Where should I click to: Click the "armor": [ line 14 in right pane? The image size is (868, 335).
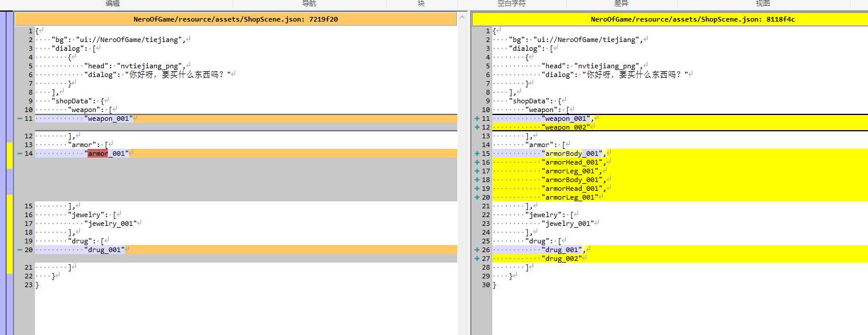tap(680, 145)
